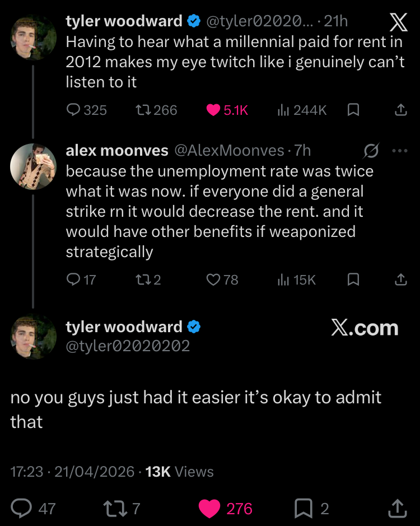Image resolution: width=420 pixels, height=526 pixels.
Task: Bookmark tyler's first tweet about rent
Action: pyautogui.click(x=353, y=110)
